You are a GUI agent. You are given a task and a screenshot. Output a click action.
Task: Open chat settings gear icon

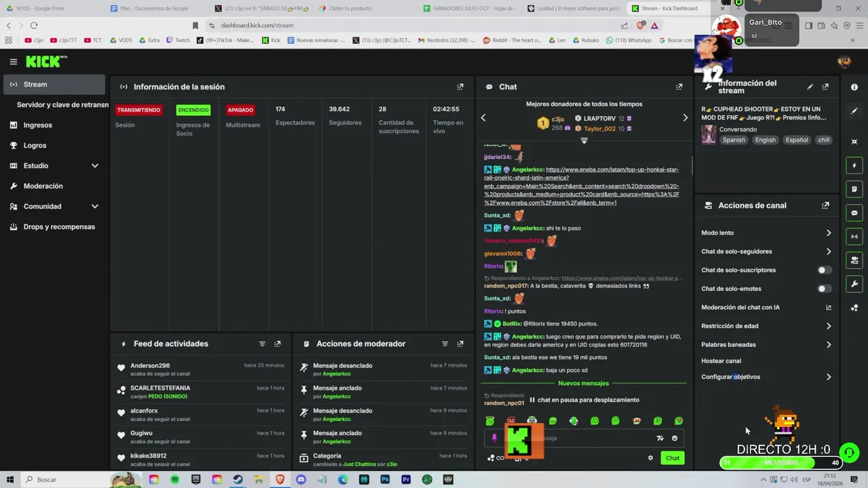650,458
